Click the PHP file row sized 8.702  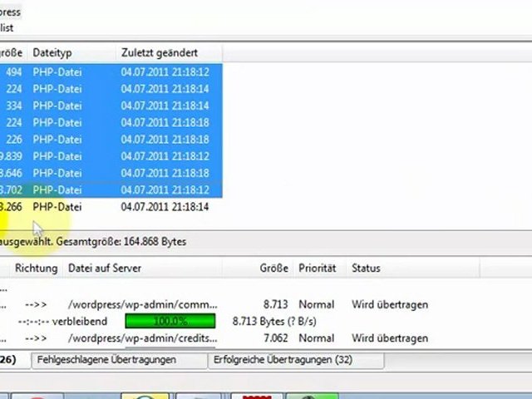tap(57, 190)
